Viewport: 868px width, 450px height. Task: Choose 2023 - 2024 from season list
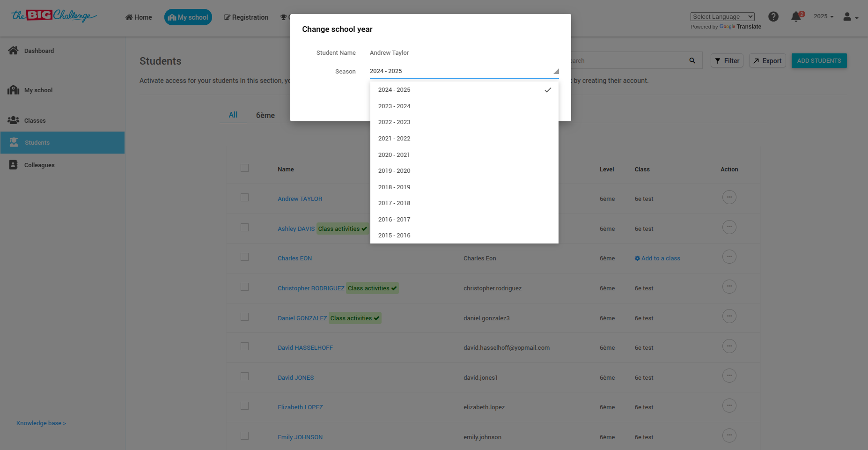[394, 106]
